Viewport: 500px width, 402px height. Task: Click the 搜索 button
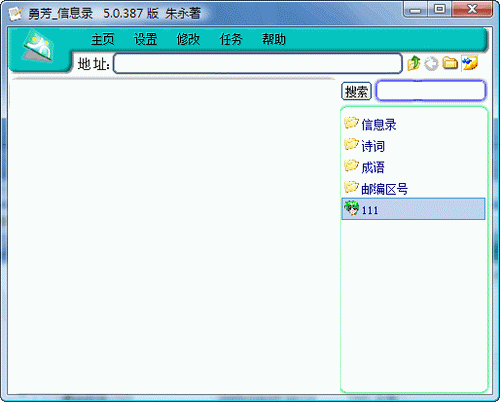point(356,91)
